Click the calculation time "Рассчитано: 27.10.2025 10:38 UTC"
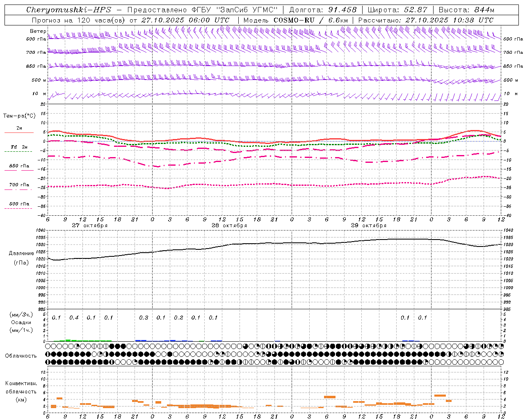The height and width of the screenshot is (420, 525). pos(426,20)
